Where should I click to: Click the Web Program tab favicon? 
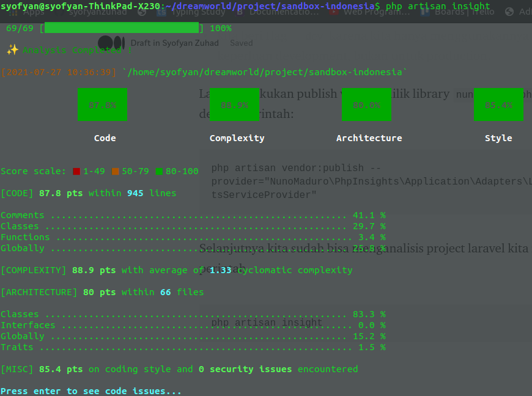point(334,12)
